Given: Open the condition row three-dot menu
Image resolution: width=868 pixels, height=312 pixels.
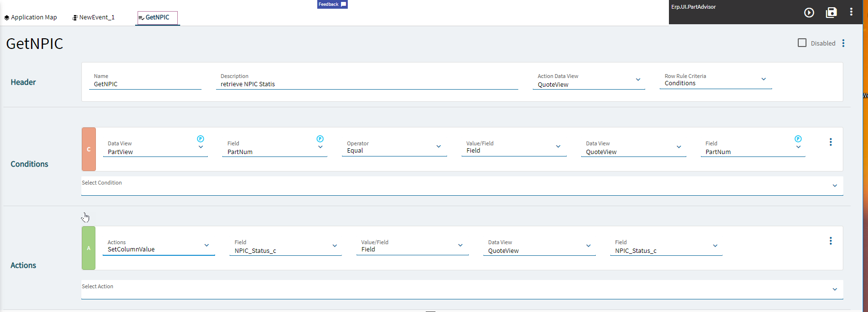Looking at the screenshot, I should pos(830,142).
